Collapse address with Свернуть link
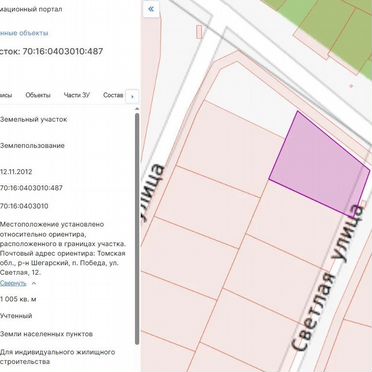Screen dimensions: 372x372 [x=13, y=283]
